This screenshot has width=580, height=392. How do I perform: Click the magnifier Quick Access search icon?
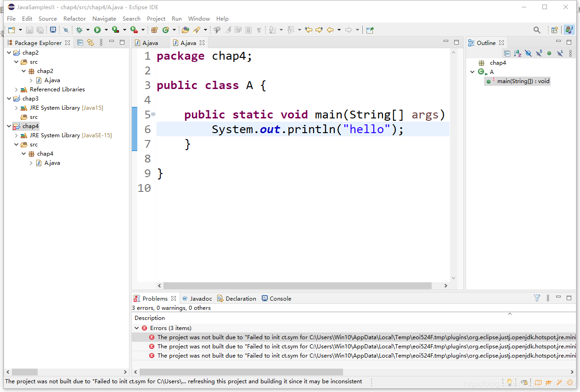pyautogui.click(x=537, y=30)
